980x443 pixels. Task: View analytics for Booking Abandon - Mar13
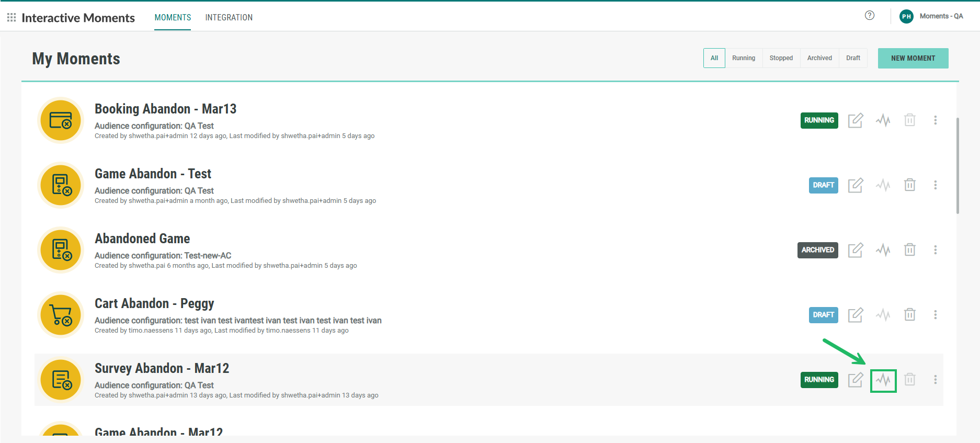point(883,120)
